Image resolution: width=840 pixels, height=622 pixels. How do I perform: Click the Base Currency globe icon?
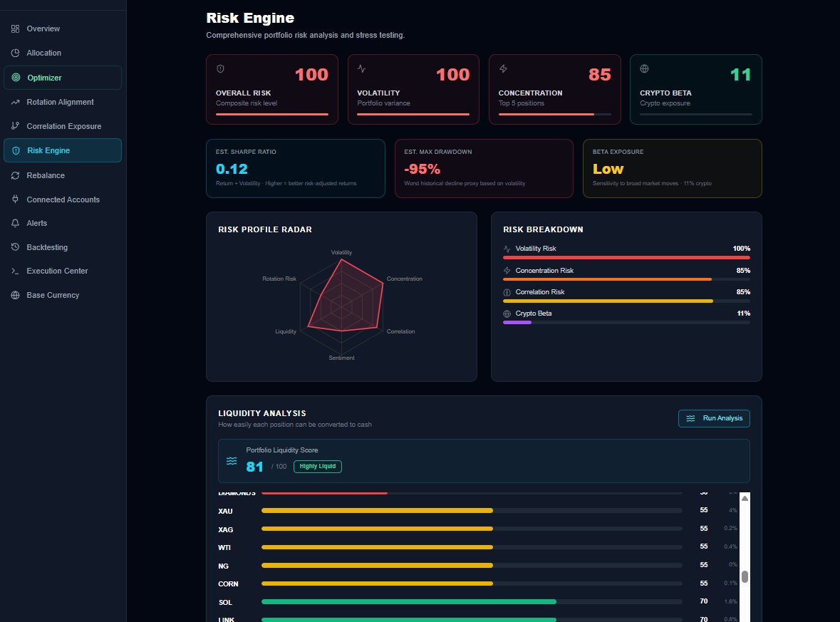[15, 295]
